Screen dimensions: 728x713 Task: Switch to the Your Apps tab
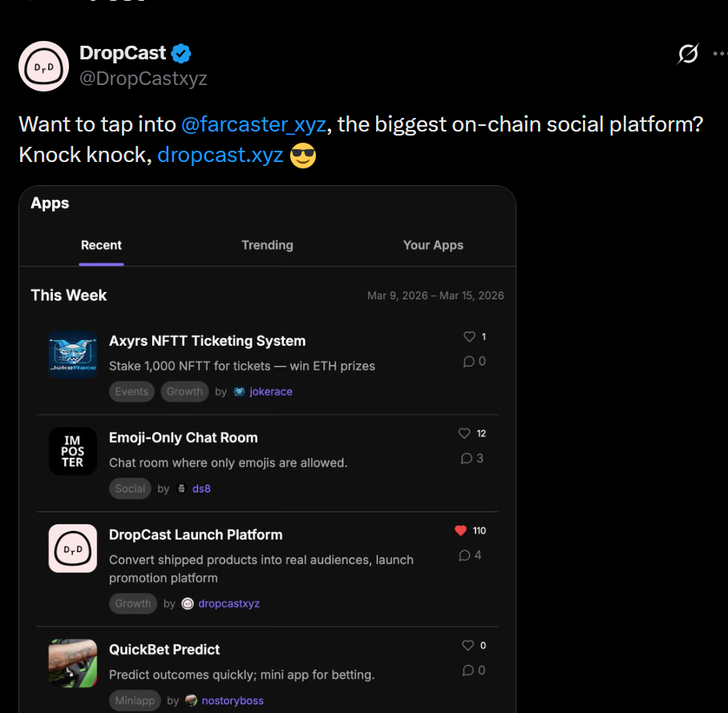433,245
